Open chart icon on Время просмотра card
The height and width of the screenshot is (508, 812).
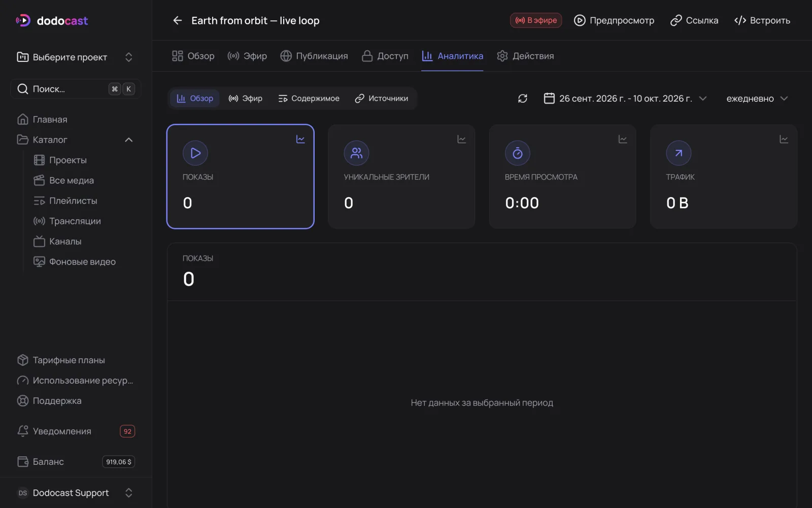[623, 139]
